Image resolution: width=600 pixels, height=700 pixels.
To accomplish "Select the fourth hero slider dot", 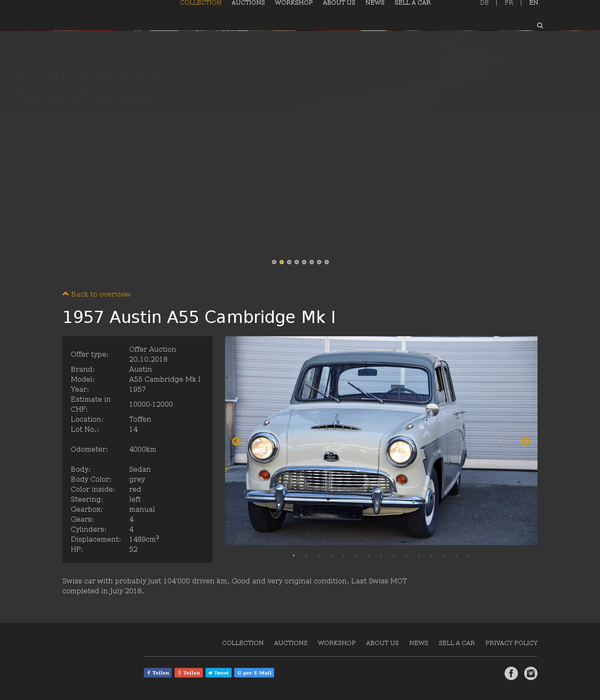I will [297, 262].
